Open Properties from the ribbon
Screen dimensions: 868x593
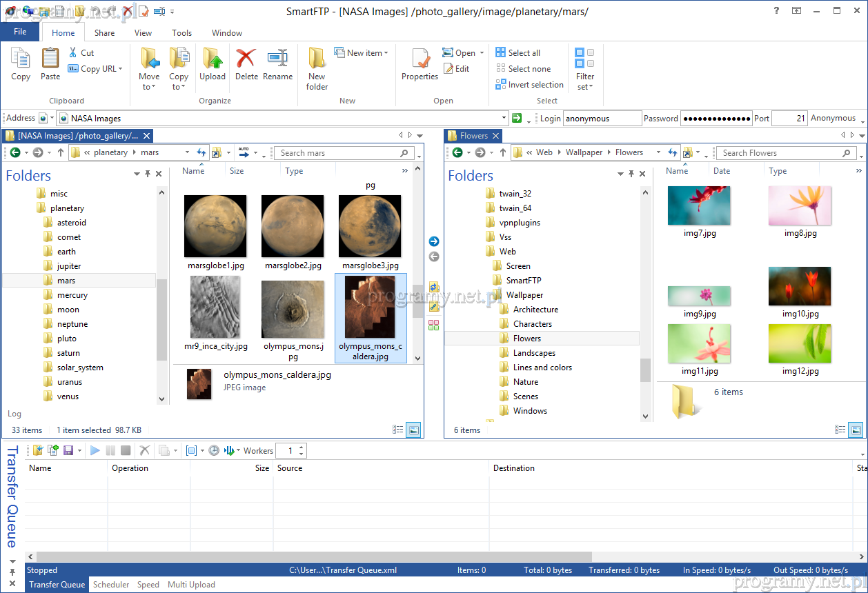420,65
